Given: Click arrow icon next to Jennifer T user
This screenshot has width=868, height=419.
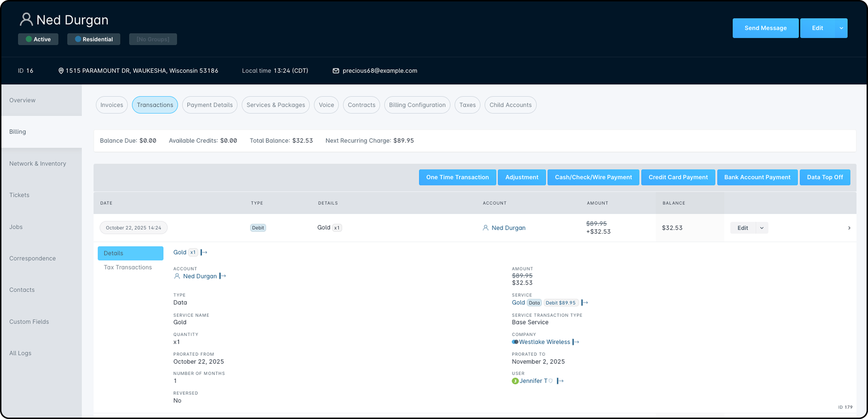Looking at the screenshot, I should click(560, 381).
